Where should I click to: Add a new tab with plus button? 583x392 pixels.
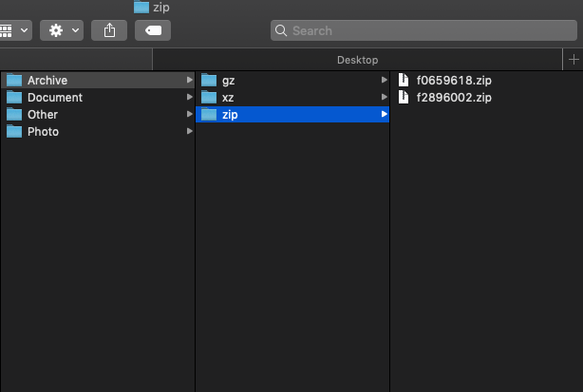point(574,60)
